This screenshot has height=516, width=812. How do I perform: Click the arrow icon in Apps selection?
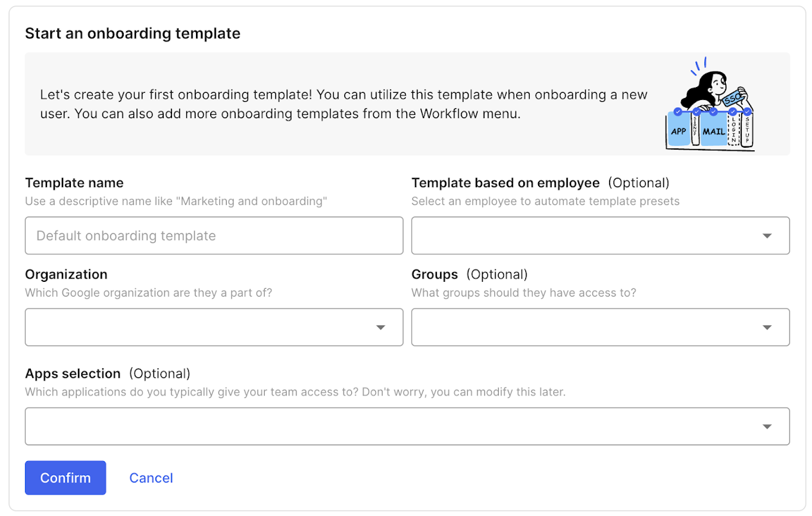(x=767, y=426)
